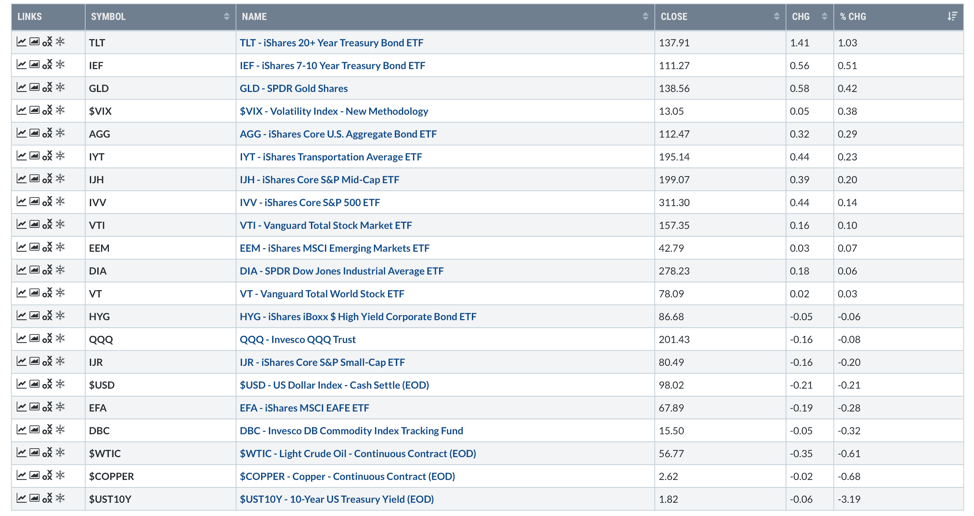Select the $WTIC change value -0.35
Image resolution: width=974 pixels, height=516 pixels.
coord(801,453)
